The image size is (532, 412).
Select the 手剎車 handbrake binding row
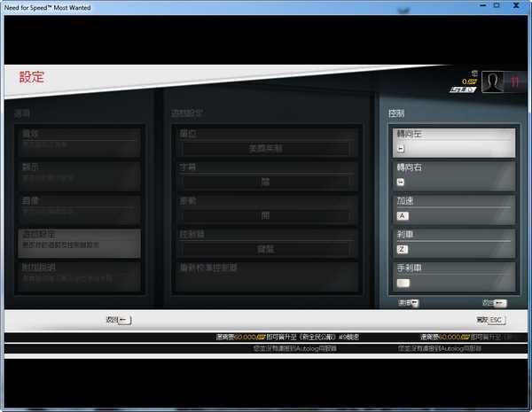coord(454,276)
